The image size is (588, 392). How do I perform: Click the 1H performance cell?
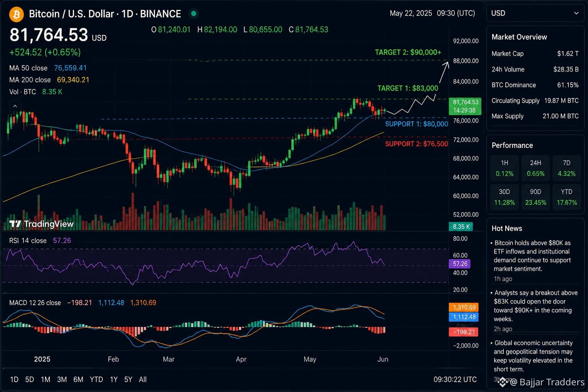(x=505, y=168)
